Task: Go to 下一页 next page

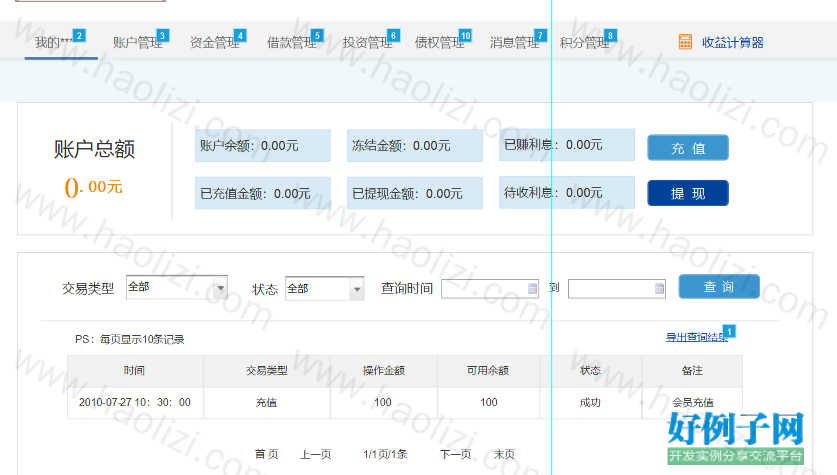Action: tap(455, 454)
